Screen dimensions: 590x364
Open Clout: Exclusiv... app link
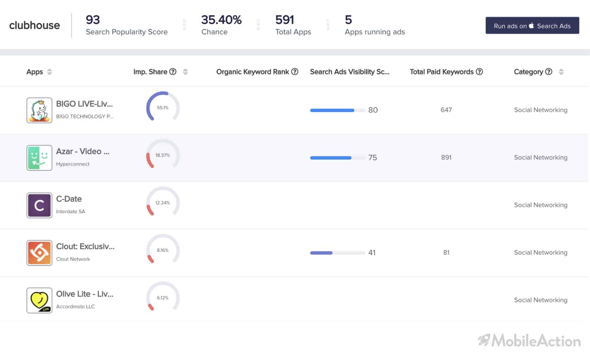point(85,247)
